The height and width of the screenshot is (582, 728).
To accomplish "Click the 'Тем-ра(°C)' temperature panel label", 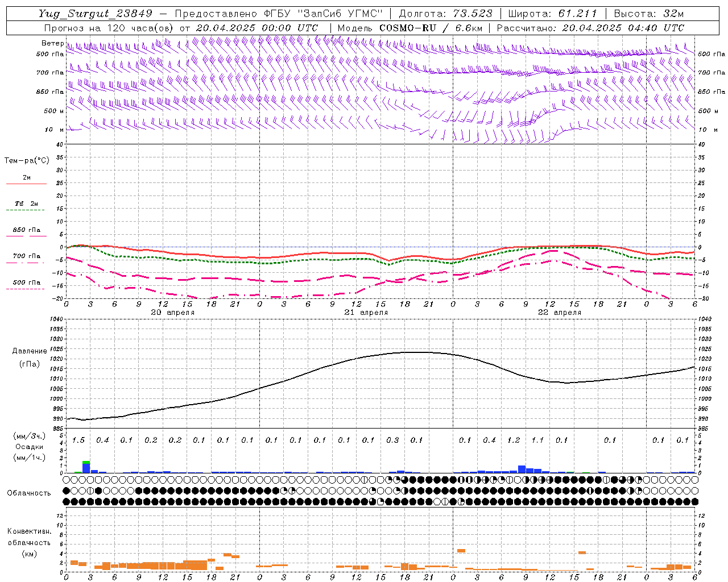I will coord(27,161).
